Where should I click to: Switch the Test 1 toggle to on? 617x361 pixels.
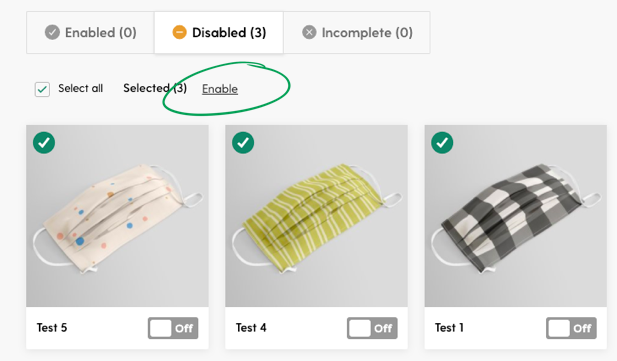click(x=571, y=328)
